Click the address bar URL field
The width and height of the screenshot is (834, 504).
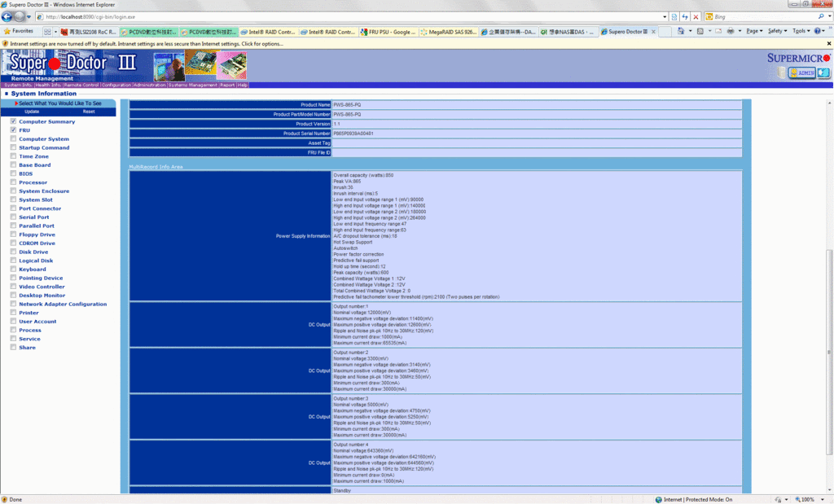click(x=350, y=16)
